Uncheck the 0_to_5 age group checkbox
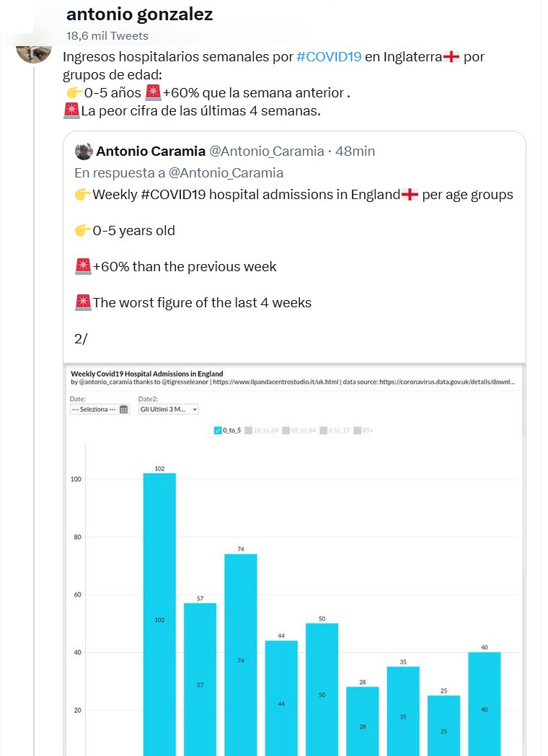 pyautogui.click(x=218, y=430)
